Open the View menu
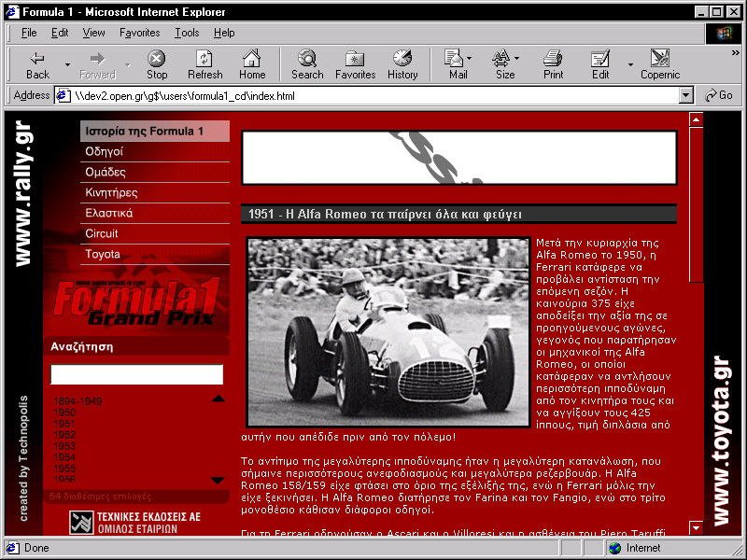This screenshot has height=560, width=747. pos(93,33)
